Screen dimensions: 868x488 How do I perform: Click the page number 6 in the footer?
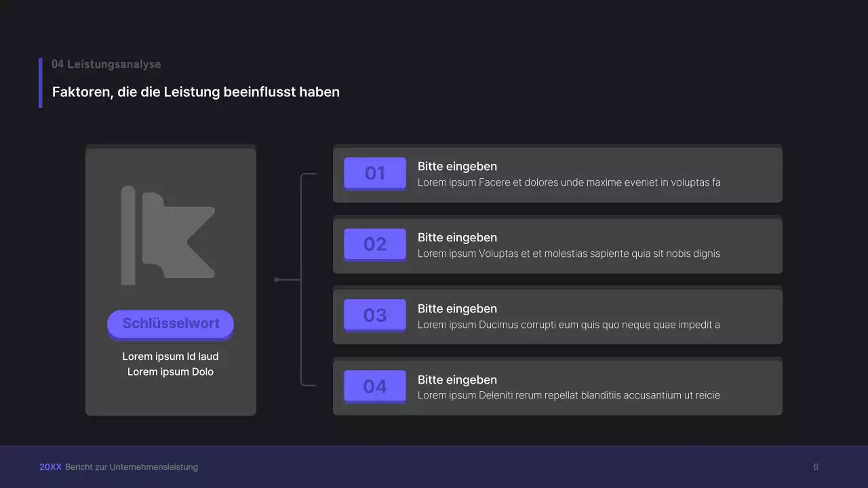pos(816,467)
